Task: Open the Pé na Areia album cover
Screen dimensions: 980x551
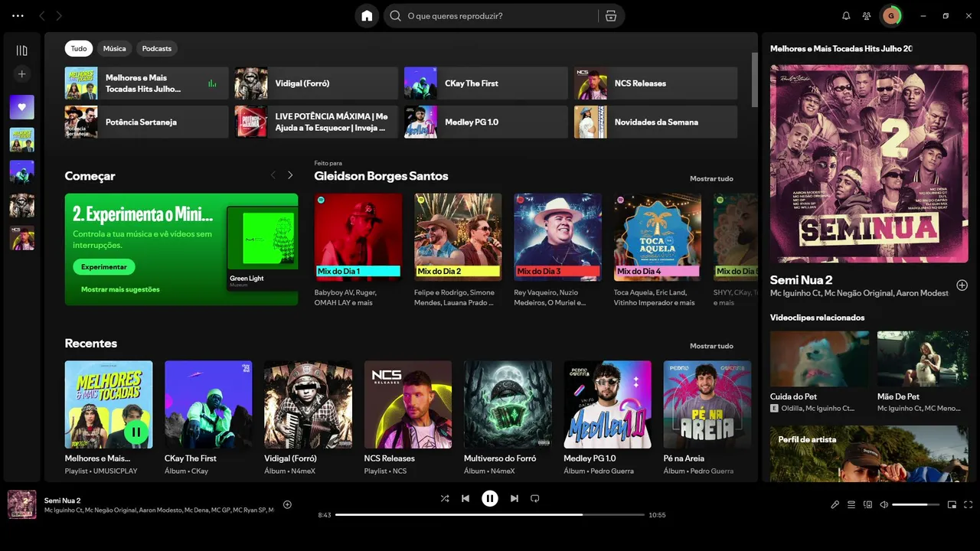Action: pyautogui.click(x=707, y=405)
